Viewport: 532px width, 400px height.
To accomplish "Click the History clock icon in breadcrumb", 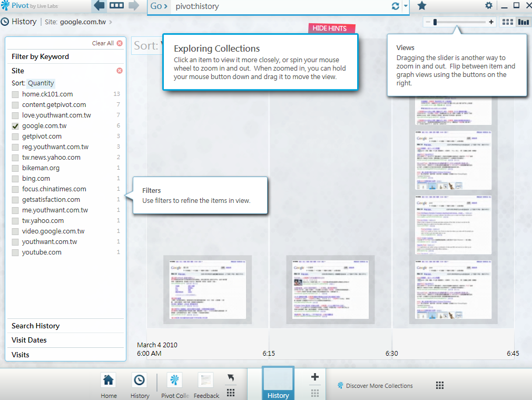I will pos(5,22).
